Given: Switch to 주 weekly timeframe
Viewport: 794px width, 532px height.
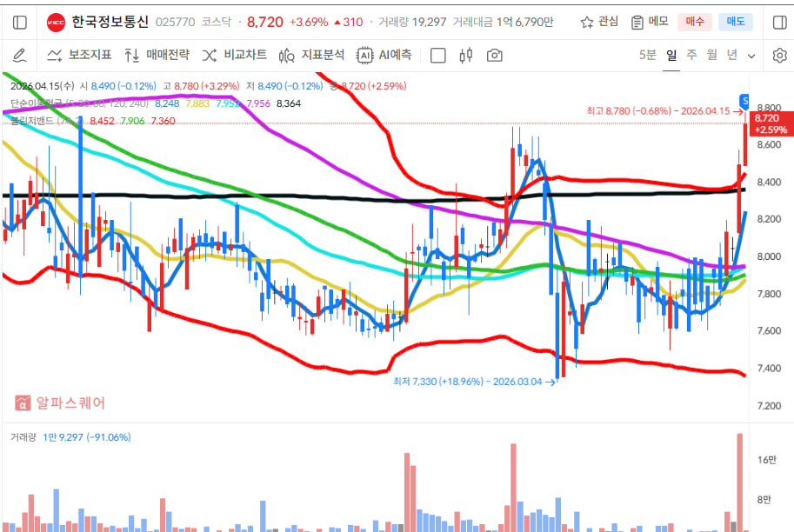Looking at the screenshot, I should [692, 55].
